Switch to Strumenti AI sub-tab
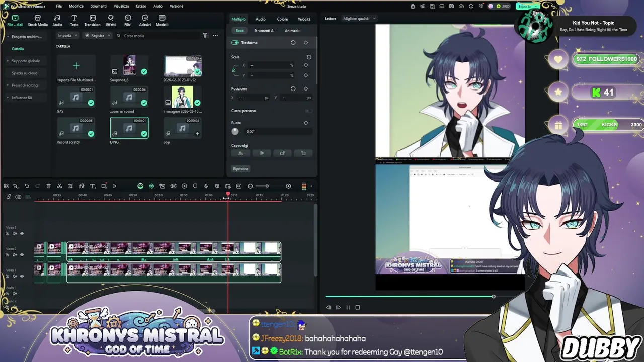The image size is (644, 362). pyautogui.click(x=264, y=31)
